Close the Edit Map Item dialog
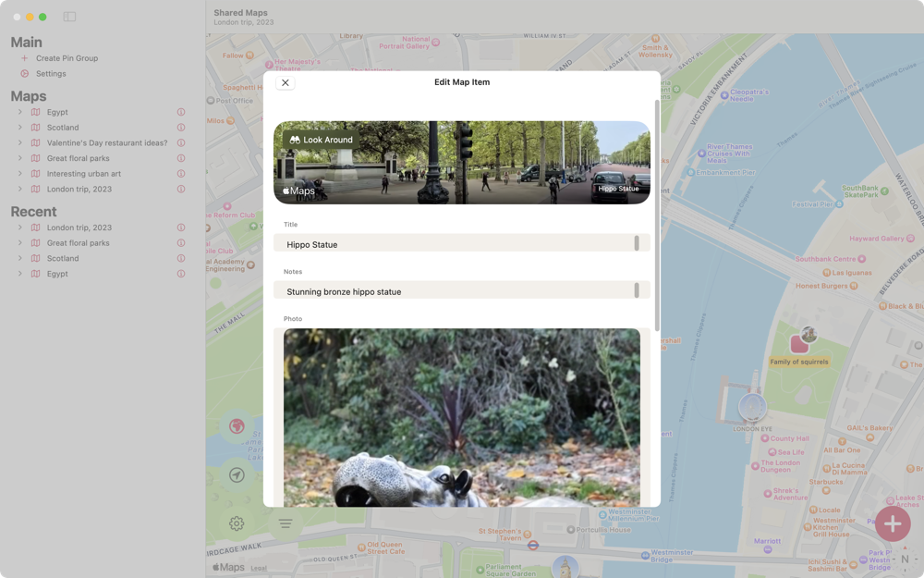The image size is (924, 578). [286, 82]
